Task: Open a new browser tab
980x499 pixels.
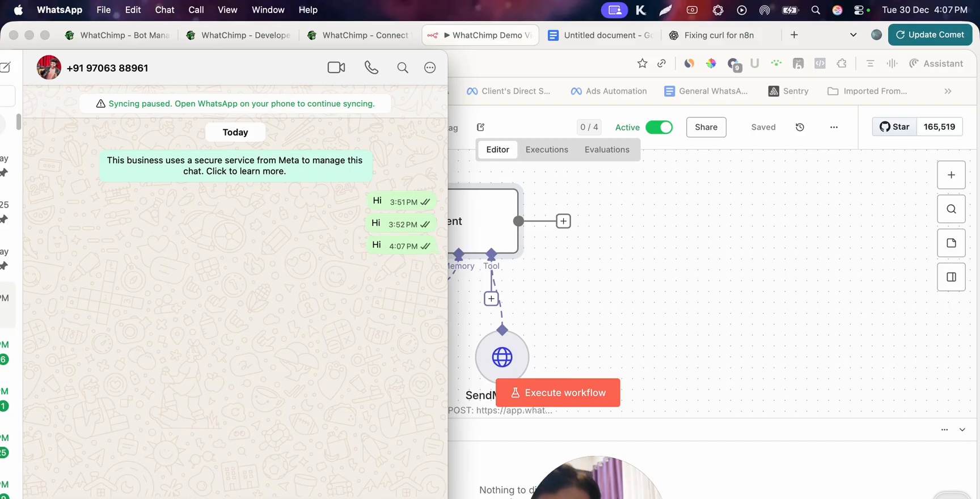Action: 794,35
